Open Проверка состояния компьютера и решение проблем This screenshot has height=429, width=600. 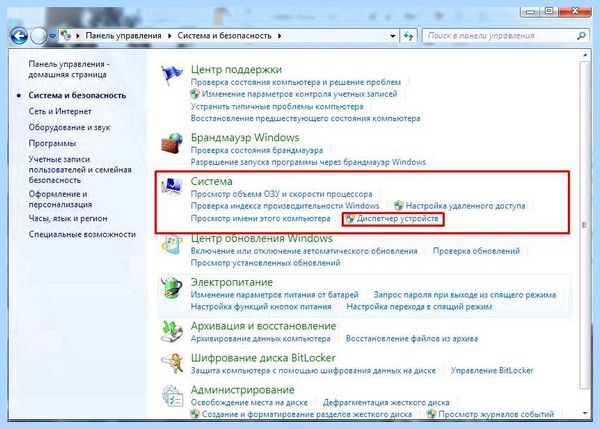coord(296,82)
